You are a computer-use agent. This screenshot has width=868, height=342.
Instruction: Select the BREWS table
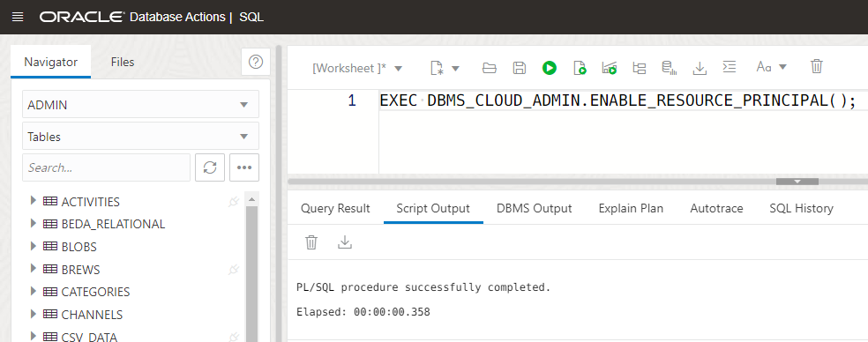(x=81, y=270)
